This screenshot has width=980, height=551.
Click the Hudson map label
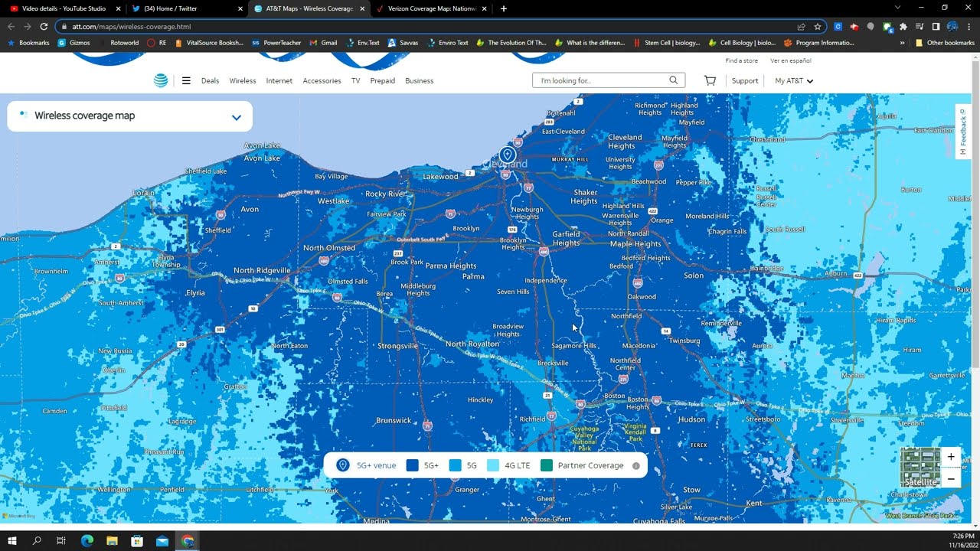[x=691, y=419]
